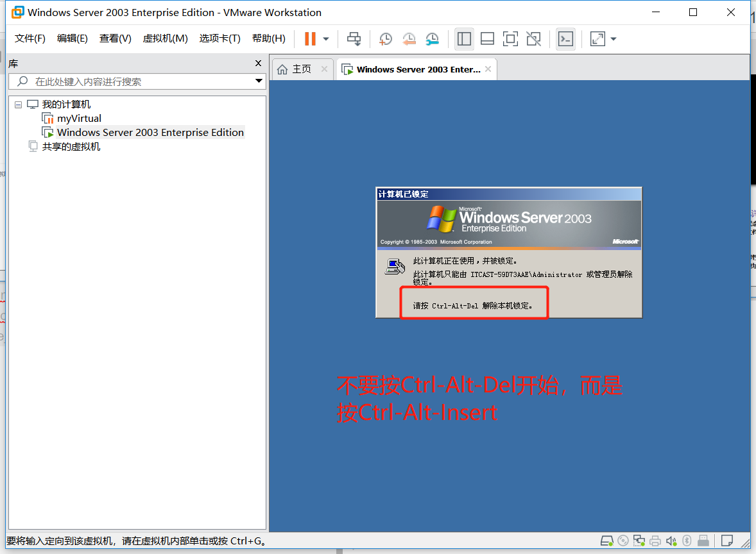This screenshot has width=756, height=554.
Task: Select Windows Server 2003 Enterprise Edition tree item
Action: tap(150, 133)
